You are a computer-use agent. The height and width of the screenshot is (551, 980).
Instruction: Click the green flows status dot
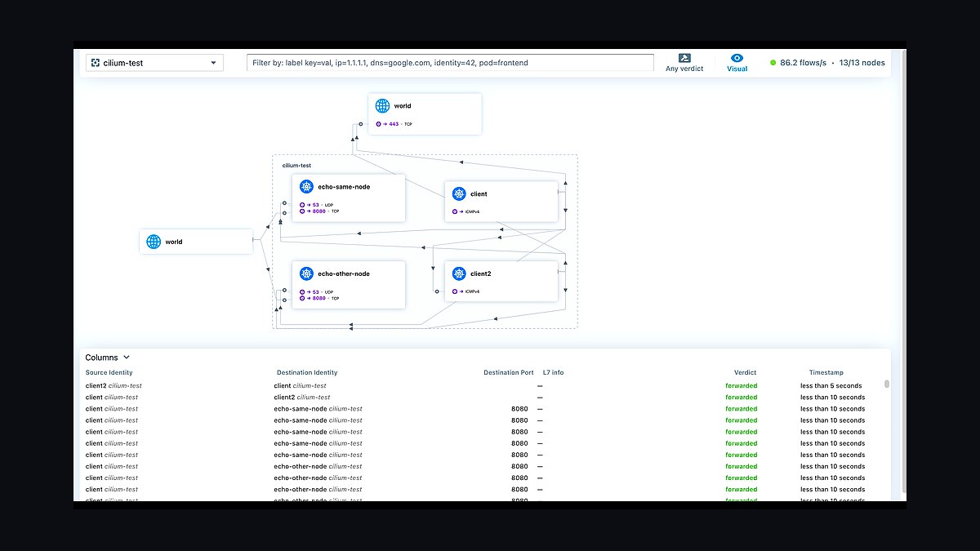[x=773, y=62]
